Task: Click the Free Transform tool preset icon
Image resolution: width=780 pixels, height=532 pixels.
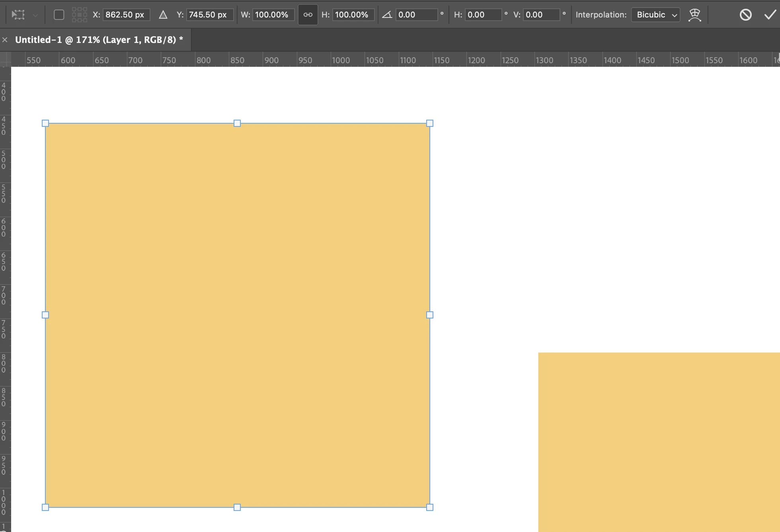Action: (18, 15)
